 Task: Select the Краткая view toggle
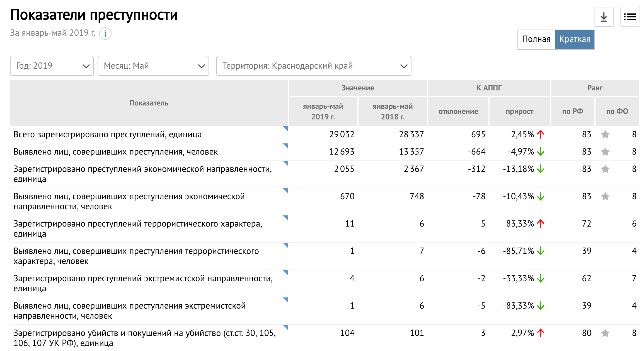point(575,39)
